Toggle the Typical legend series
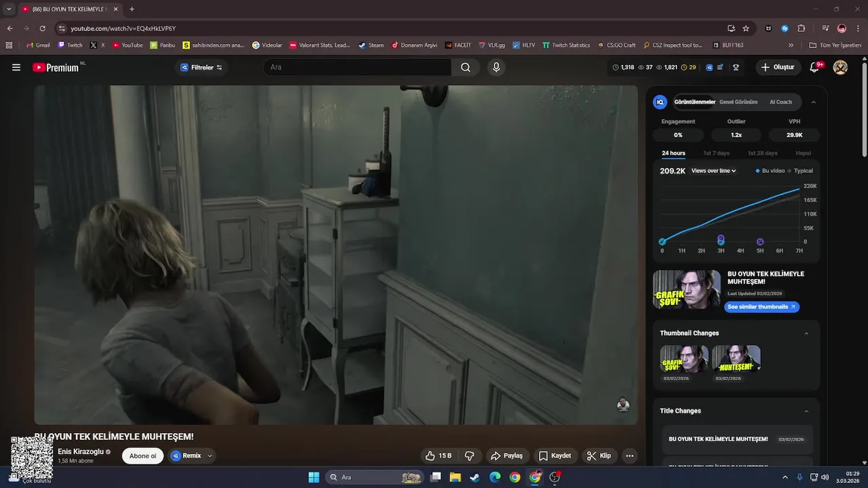The image size is (868, 488). pyautogui.click(x=800, y=171)
